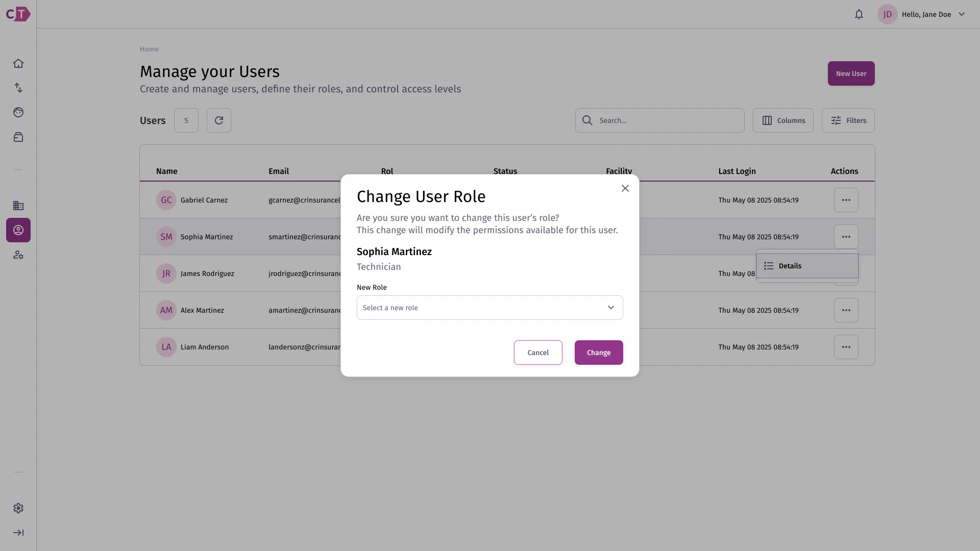Click Alex Martinez's email address
The height and width of the screenshot is (551, 980).
[305, 310]
